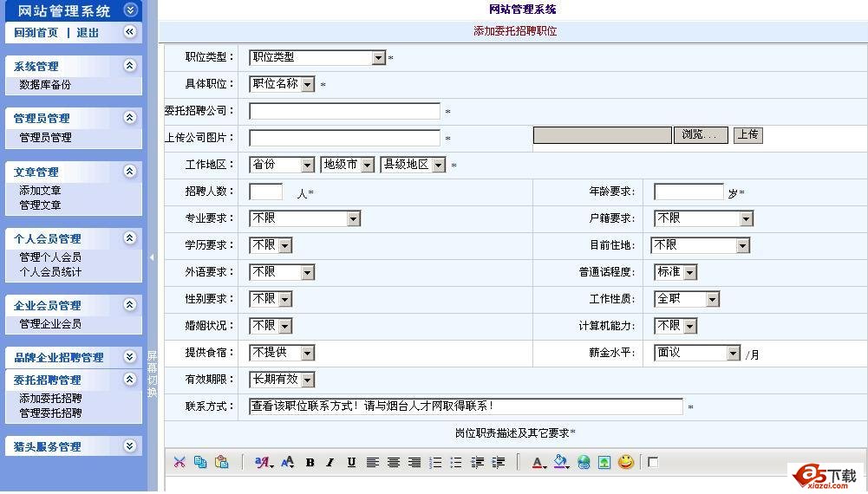Insert image icon in editor toolbar
868x494 pixels.
click(x=604, y=463)
